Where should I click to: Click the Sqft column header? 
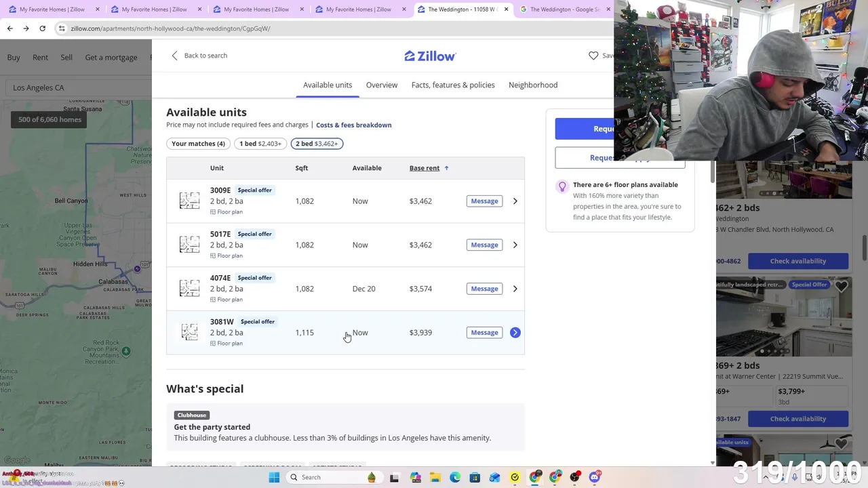tap(302, 168)
